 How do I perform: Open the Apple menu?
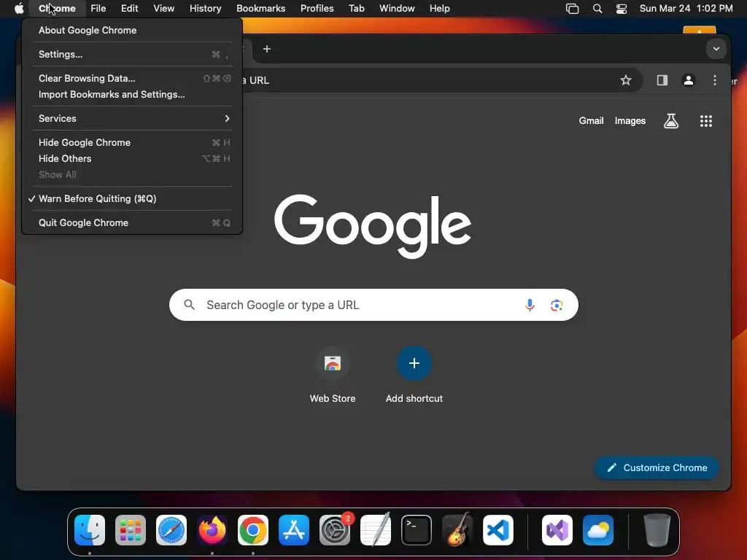click(18, 8)
